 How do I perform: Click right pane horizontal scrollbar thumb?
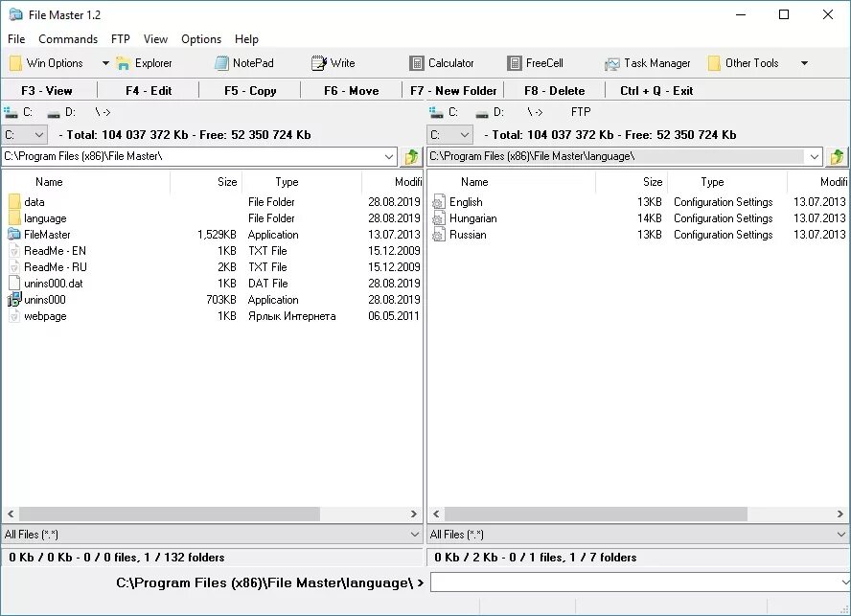tap(596, 513)
